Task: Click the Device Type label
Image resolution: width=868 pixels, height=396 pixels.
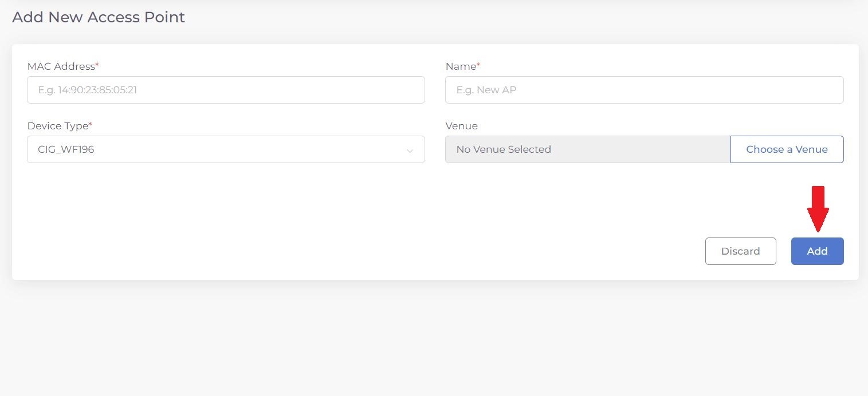Action: coord(57,126)
